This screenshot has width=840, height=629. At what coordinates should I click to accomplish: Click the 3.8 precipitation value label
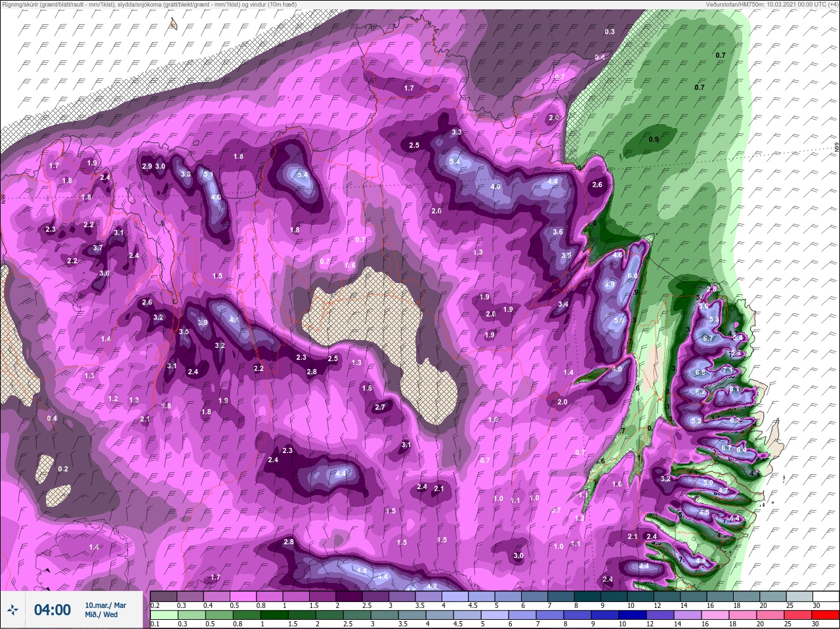coord(186,174)
